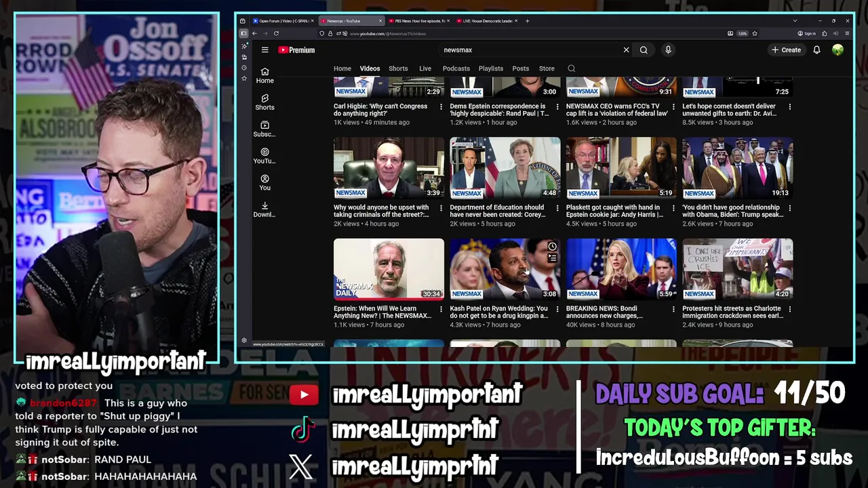Open the channel Store tab

(x=547, y=68)
